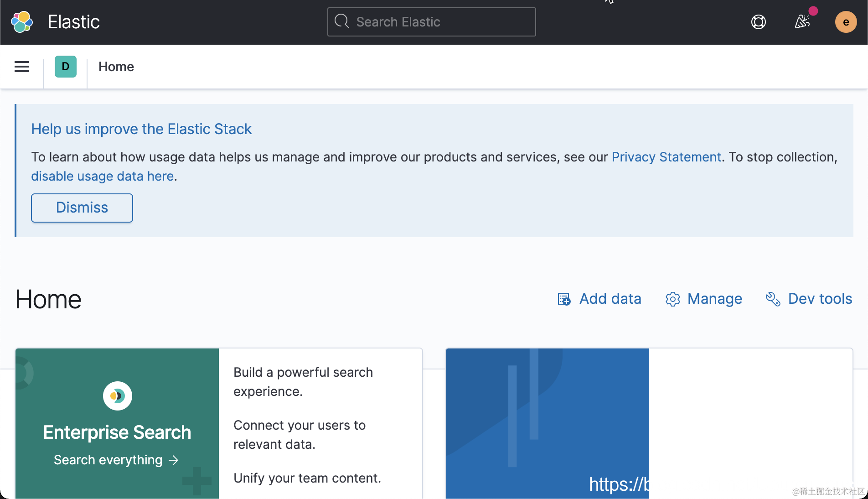Click the disable usage data here link

(103, 176)
